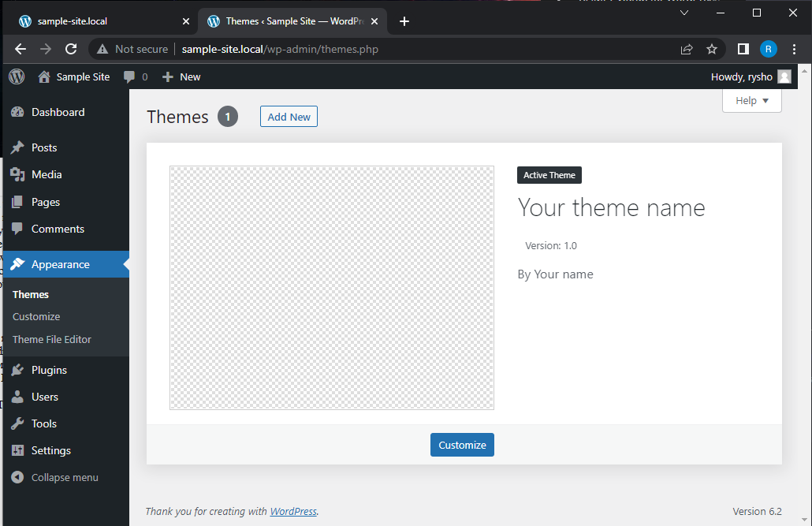Open the Plugins menu label
The width and height of the screenshot is (812, 526).
tap(49, 370)
